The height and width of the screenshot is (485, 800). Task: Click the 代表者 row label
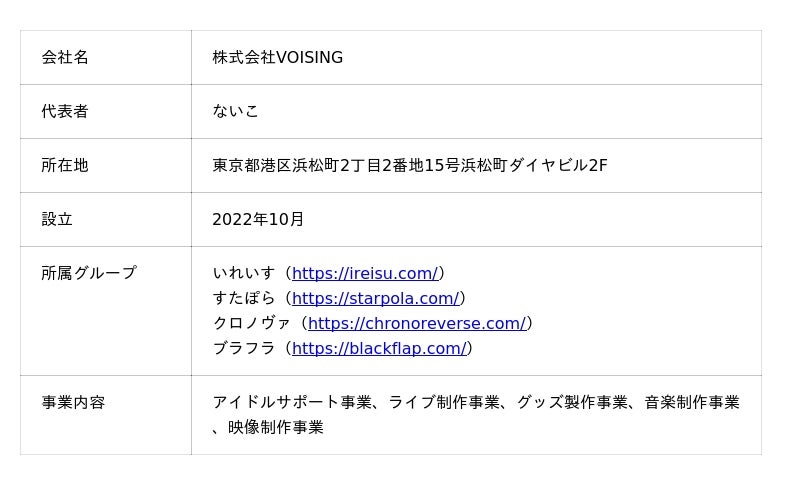[65, 111]
